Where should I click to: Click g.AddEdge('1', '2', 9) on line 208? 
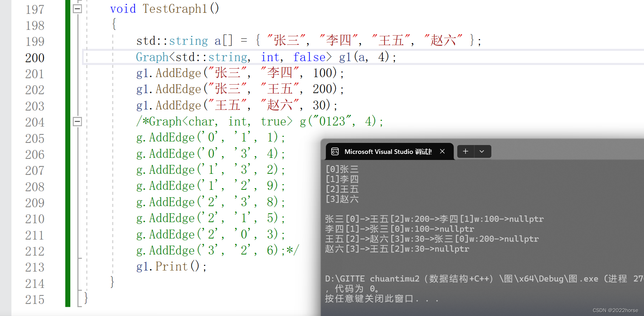(211, 186)
